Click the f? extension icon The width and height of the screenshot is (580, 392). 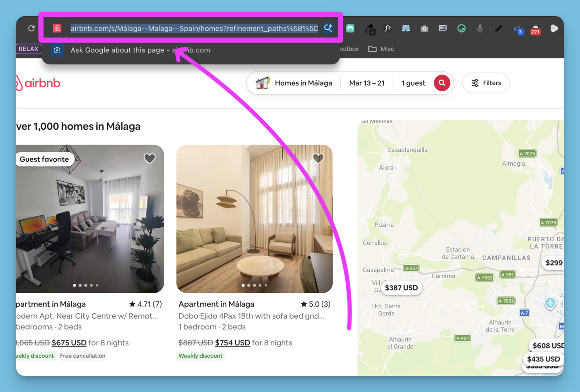pos(387,28)
